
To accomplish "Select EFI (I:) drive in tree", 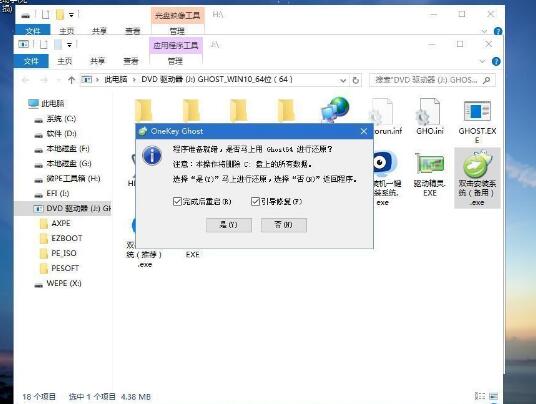I will coord(52,193).
